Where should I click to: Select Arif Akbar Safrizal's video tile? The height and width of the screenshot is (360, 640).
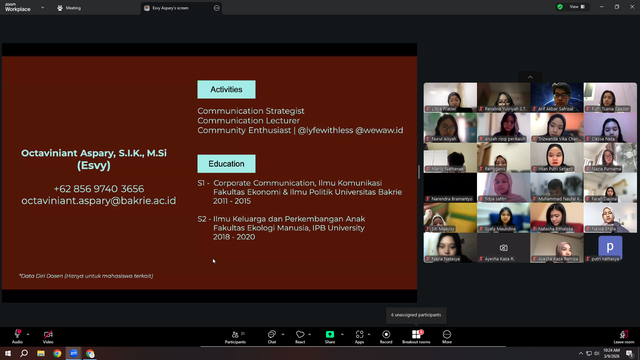557,97
